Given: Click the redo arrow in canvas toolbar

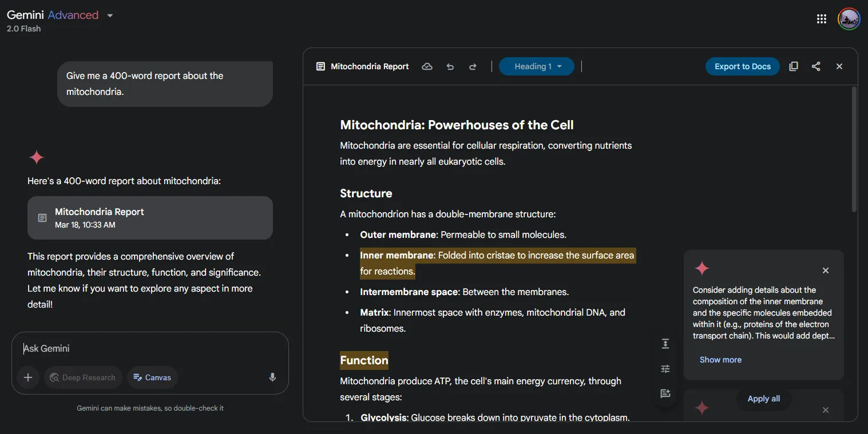Looking at the screenshot, I should pos(473,66).
